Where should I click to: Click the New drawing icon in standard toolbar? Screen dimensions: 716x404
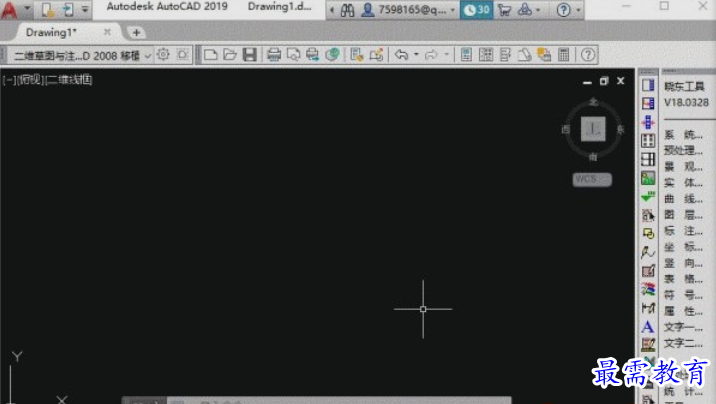211,55
